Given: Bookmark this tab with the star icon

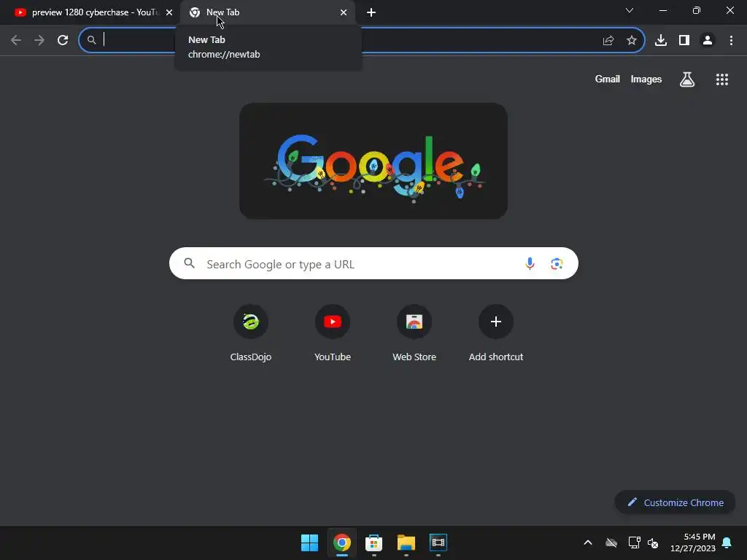Looking at the screenshot, I should (x=632, y=41).
